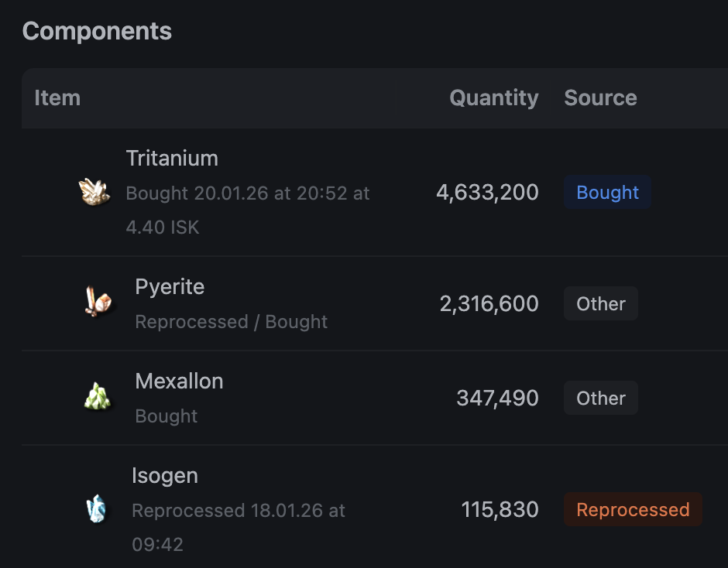Click the Bought badge for Tritanium
Image resolution: width=728 pixels, height=568 pixels.
(x=607, y=193)
